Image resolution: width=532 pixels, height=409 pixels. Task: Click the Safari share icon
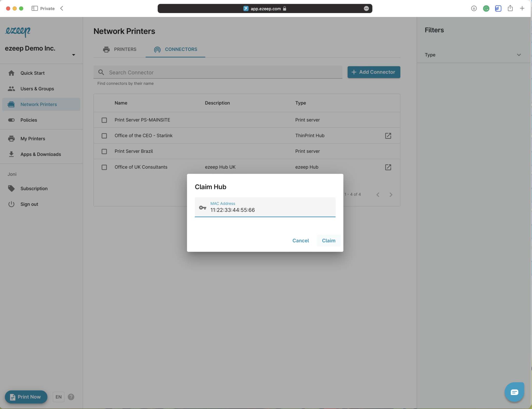510,8
